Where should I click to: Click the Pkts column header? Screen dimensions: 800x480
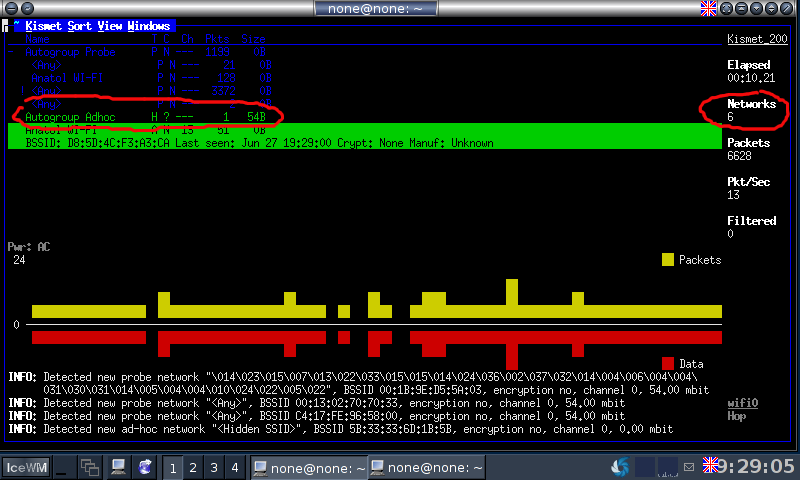point(217,39)
